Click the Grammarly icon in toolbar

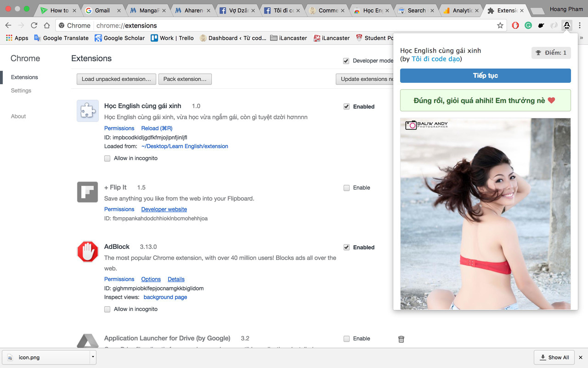point(528,26)
